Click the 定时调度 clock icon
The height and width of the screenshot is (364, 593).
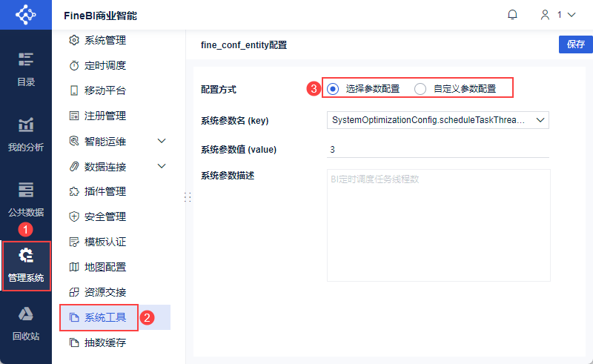74,65
